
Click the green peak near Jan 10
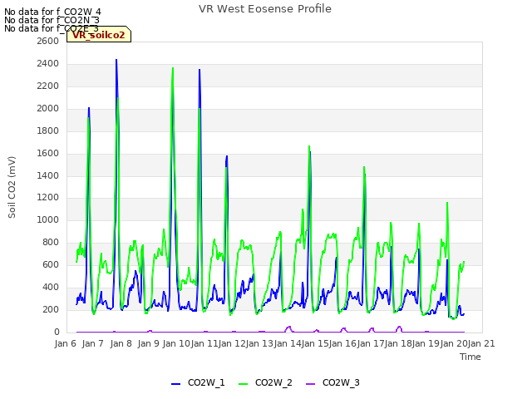point(173,68)
